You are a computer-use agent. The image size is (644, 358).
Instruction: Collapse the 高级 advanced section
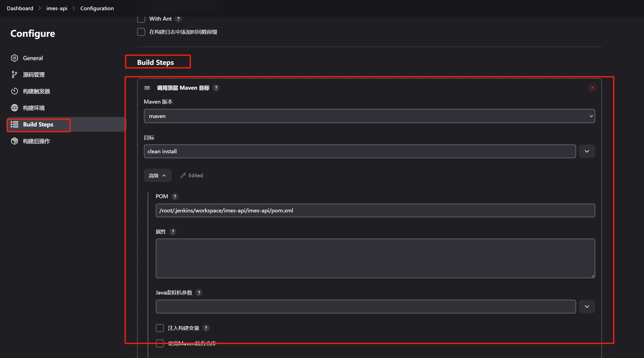157,175
